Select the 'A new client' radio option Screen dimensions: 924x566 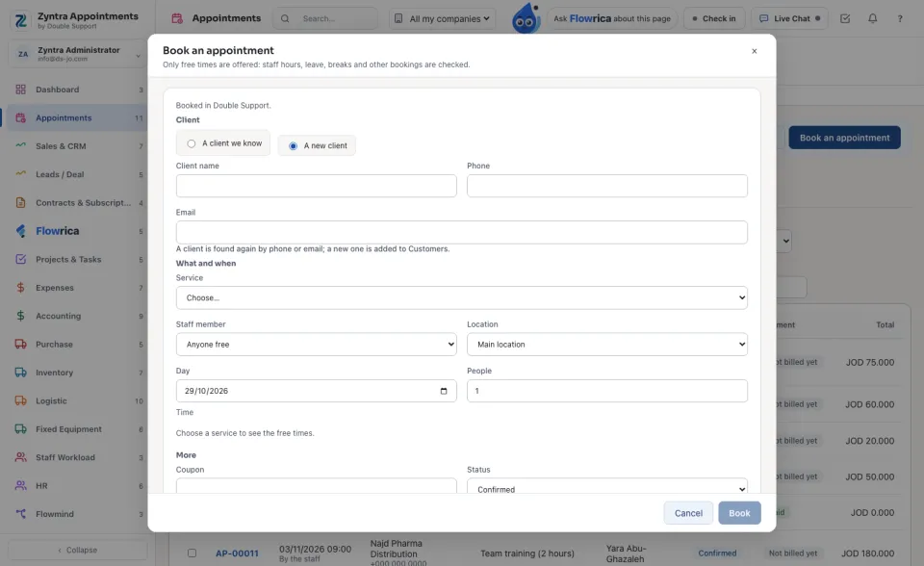[x=293, y=145]
